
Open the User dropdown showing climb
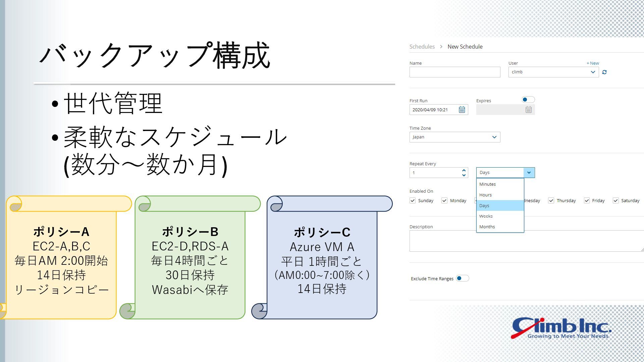coord(553,72)
